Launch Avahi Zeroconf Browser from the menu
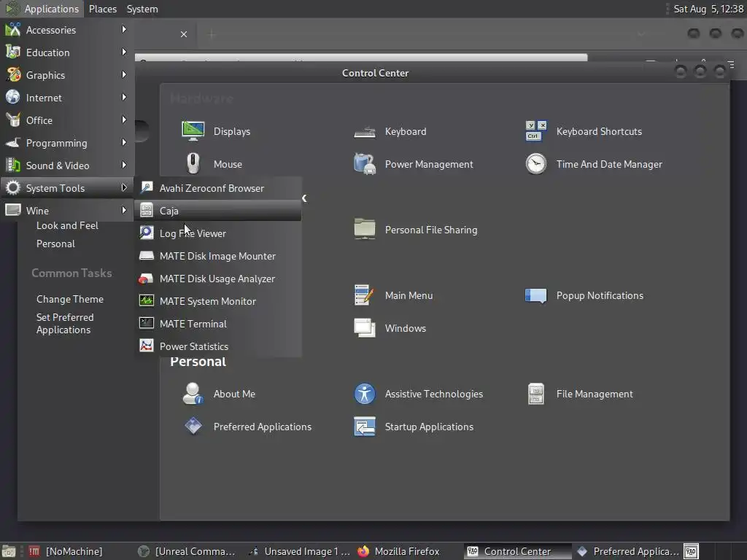747x560 pixels. tap(217, 188)
